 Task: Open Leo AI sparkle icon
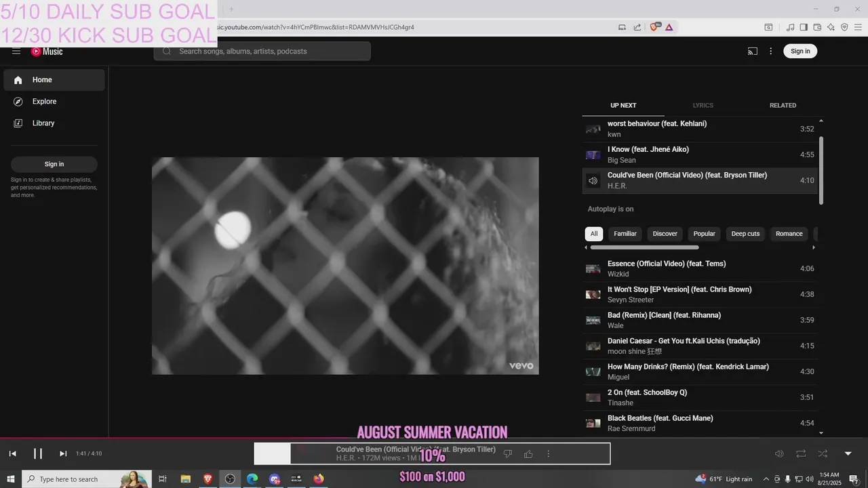coord(831,27)
